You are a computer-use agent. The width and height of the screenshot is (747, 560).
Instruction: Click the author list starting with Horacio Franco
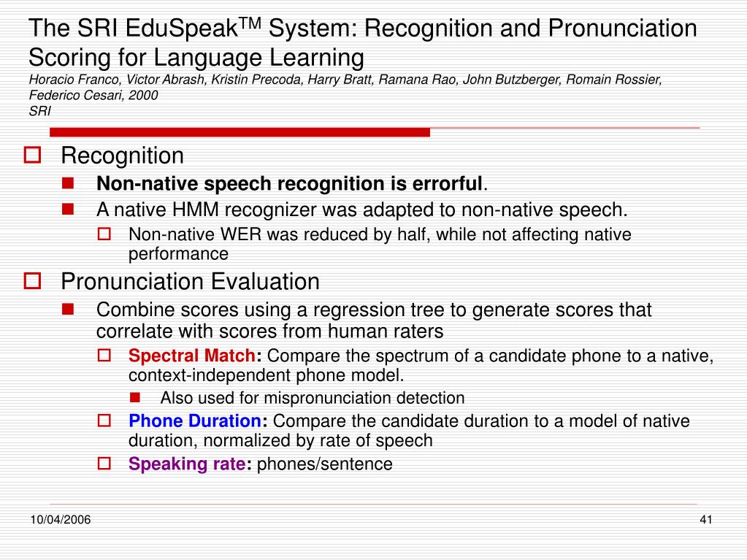coord(345,87)
